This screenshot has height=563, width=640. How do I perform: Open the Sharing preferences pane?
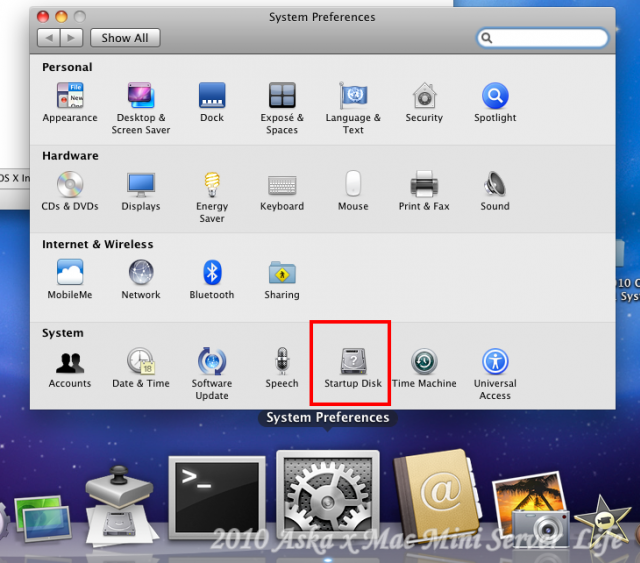[282, 280]
